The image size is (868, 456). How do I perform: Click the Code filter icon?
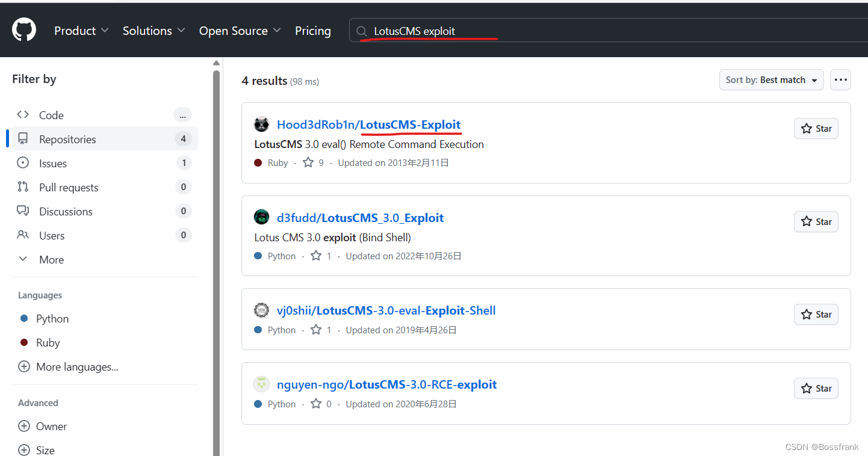[x=23, y=115]
